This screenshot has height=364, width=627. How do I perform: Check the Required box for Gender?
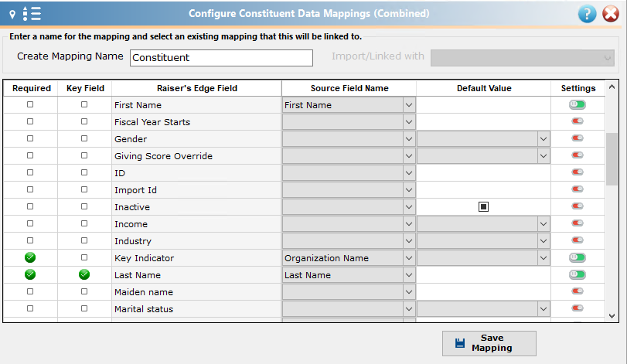[x=30, y=138]
